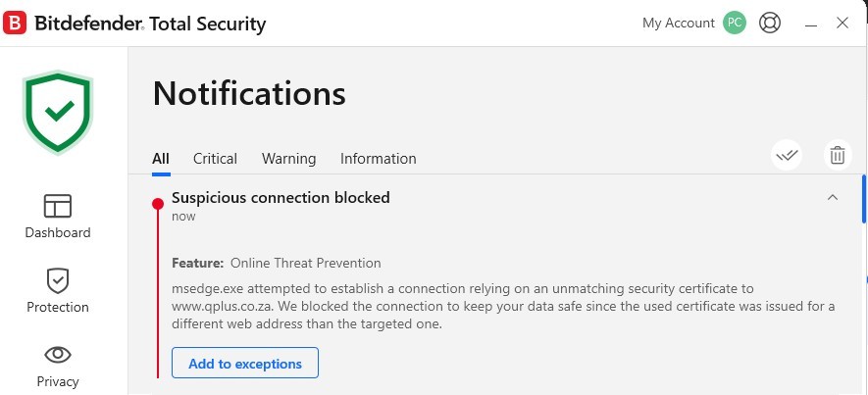
Task: Close the Bitdefender window
Action: pos(842,23)
